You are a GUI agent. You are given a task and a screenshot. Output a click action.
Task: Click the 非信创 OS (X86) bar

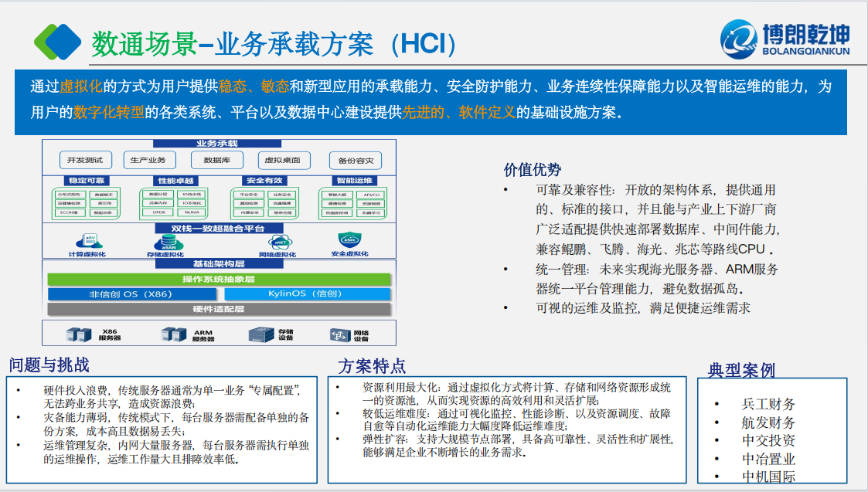[134, 294]
